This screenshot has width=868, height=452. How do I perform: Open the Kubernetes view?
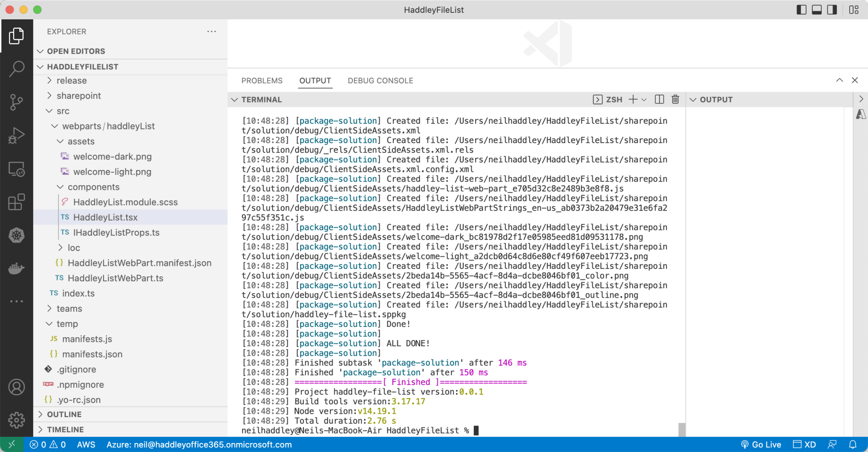(17, 235)
